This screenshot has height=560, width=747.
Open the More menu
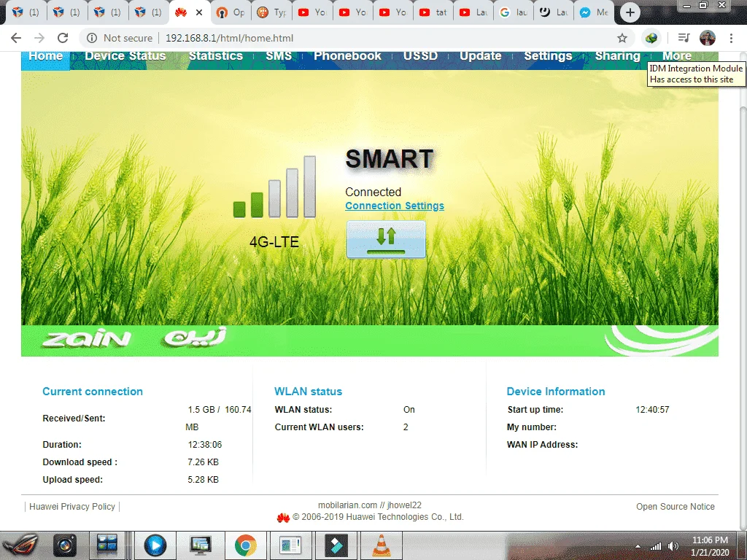(x=676, y=56)
